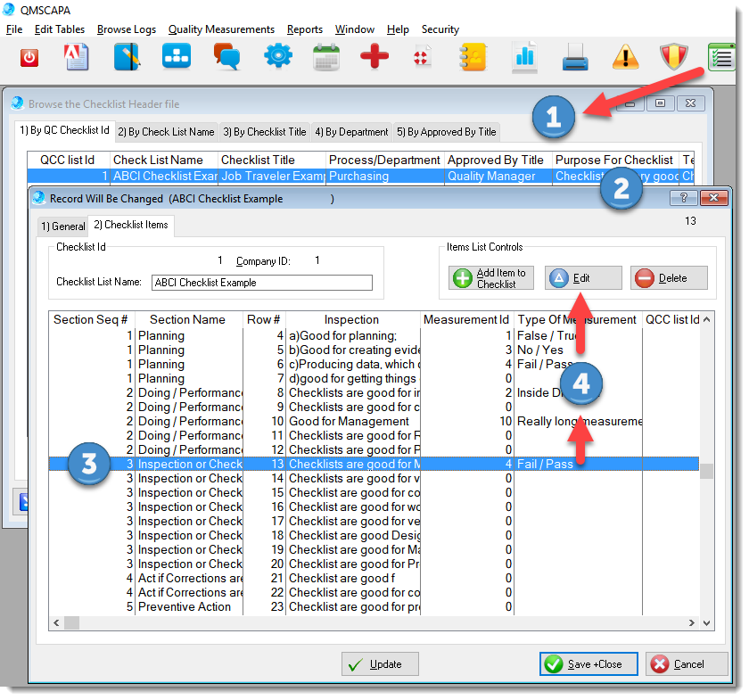Viewport: 749px width, 700px height.
Task: Open the Browse Logs menu
Action: (126, 29)
